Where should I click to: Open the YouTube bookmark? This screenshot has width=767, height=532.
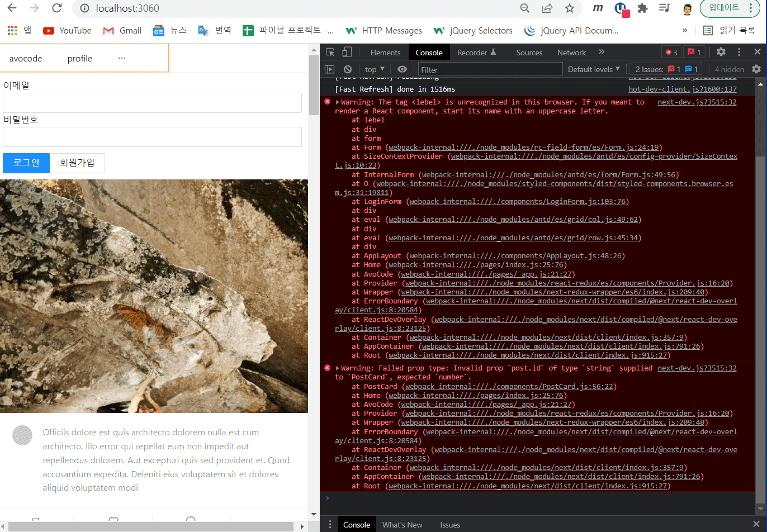[67, 30]
